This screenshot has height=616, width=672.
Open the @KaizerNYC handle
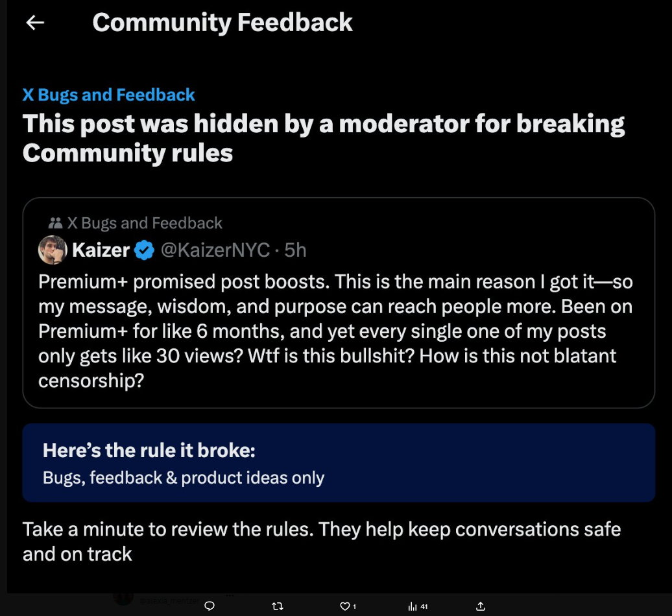click(214, 250)
